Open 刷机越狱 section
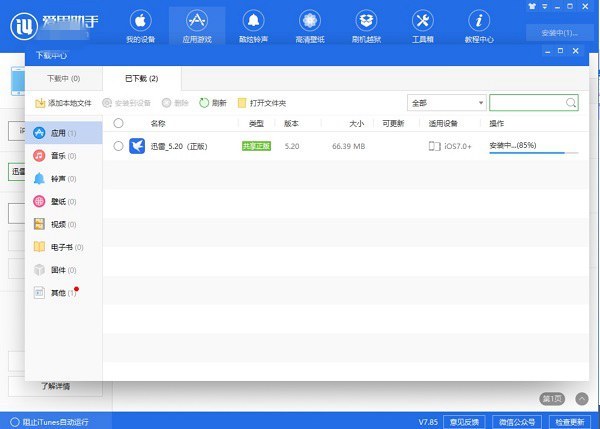The width and height of the screenshot is (600, 429). click(366, 26)
